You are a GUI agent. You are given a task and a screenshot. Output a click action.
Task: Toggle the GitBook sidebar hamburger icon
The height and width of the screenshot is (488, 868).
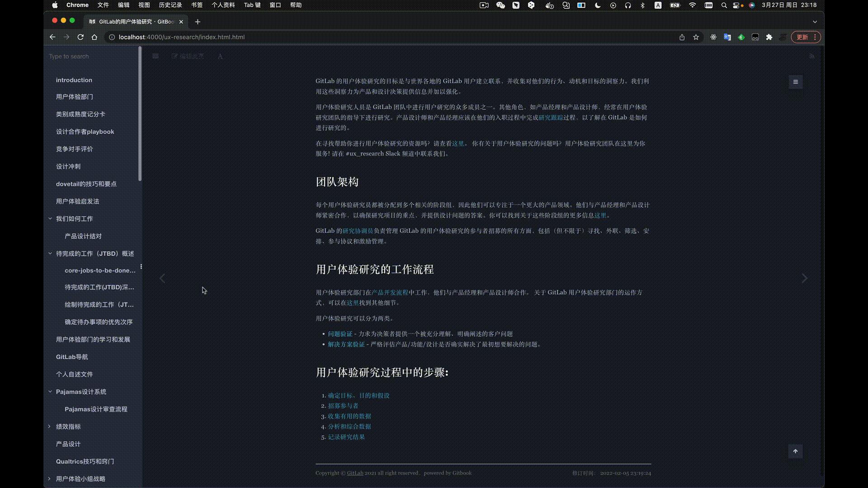click(156, 56)
